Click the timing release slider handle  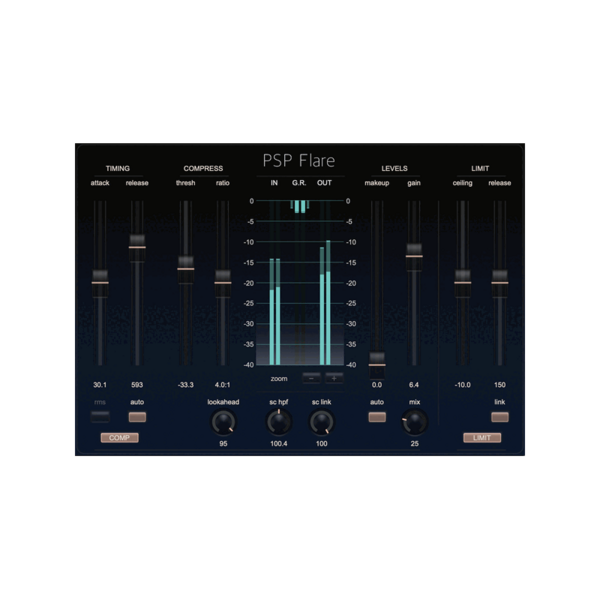tap(137, 247)
